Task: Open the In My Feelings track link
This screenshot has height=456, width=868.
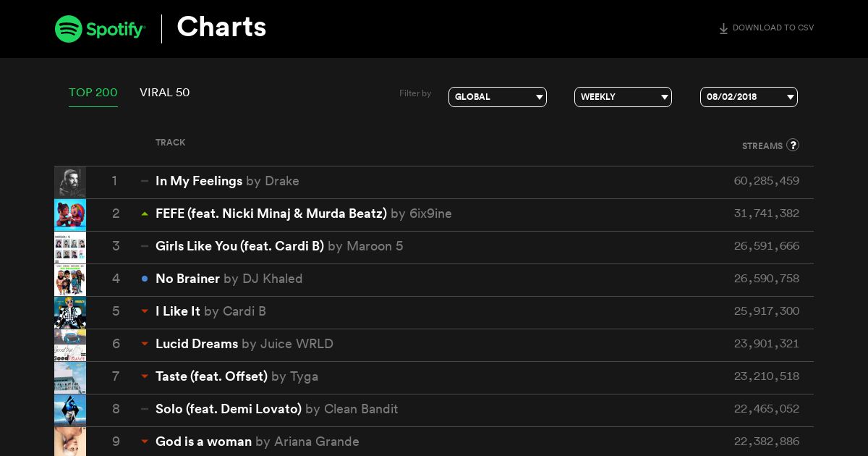Action: tap(199, 181)
